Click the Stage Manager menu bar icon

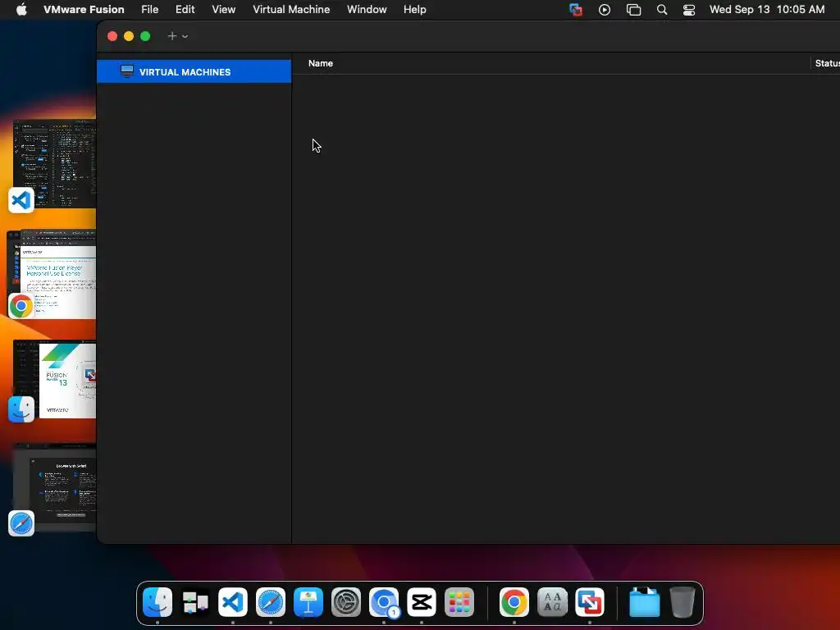pyautogui.click(x=633, y=10)
